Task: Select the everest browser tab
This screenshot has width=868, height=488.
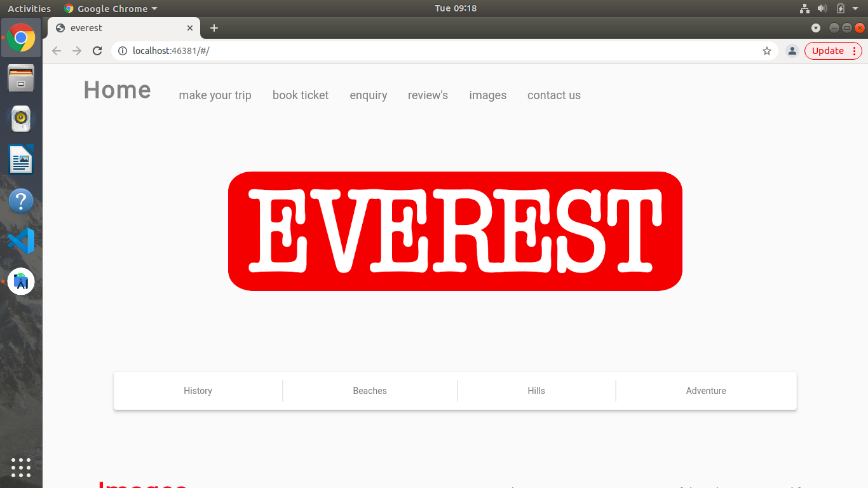Action: pyautogui.click(x=124, y=28)
